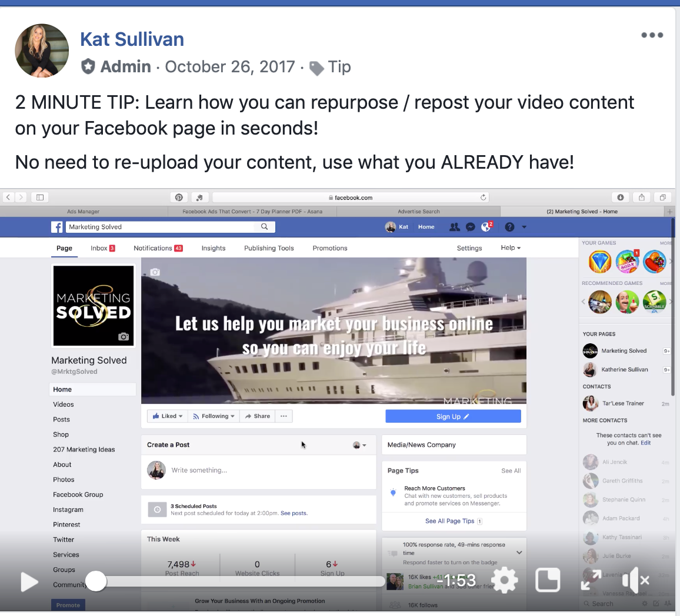
Task: Open the video settings gear
Action: click(504, 580)
